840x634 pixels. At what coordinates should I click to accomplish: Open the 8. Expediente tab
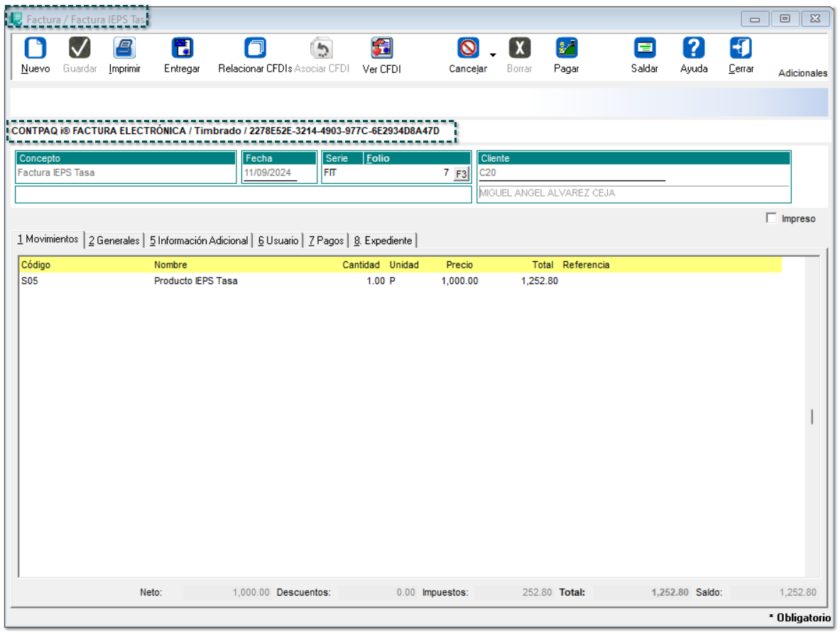coord(383,241)
